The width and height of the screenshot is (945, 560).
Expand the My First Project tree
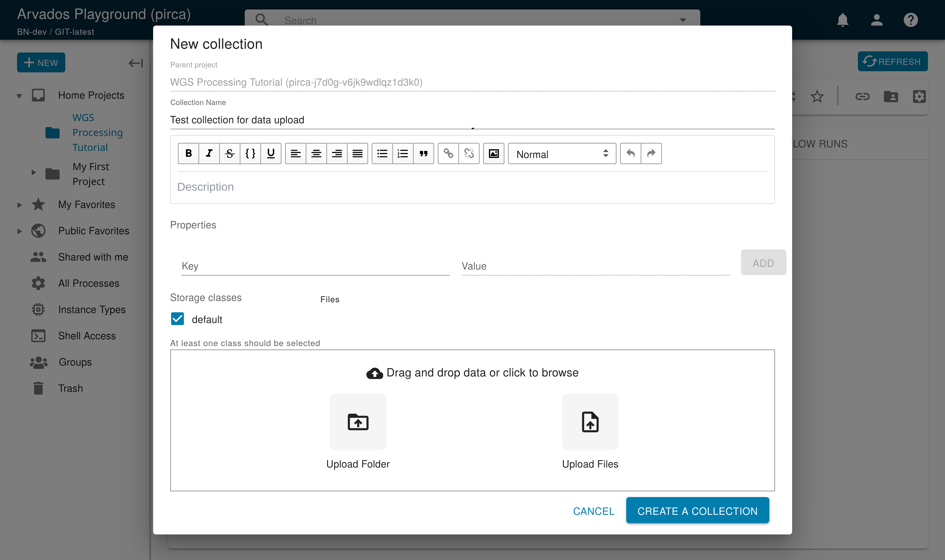tap(34, 173)
